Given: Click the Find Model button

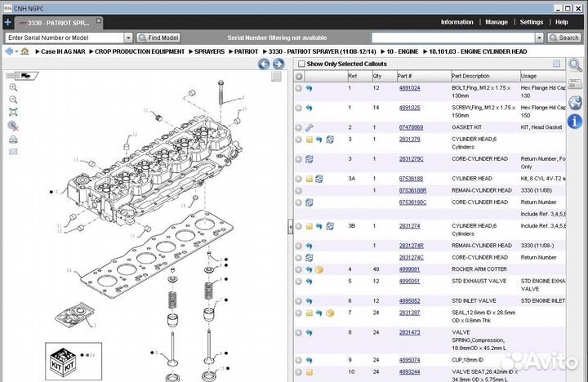Looking at the screenshot, I should [x=158, y=38].
